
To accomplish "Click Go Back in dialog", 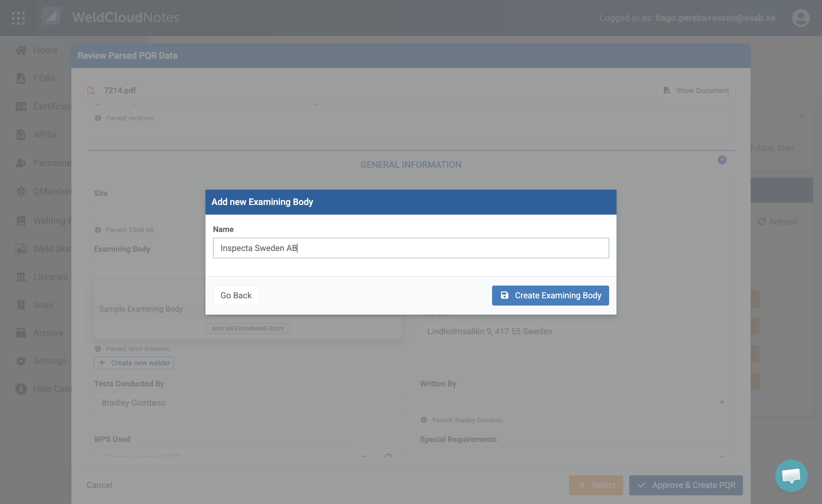I will pos(236,295).
